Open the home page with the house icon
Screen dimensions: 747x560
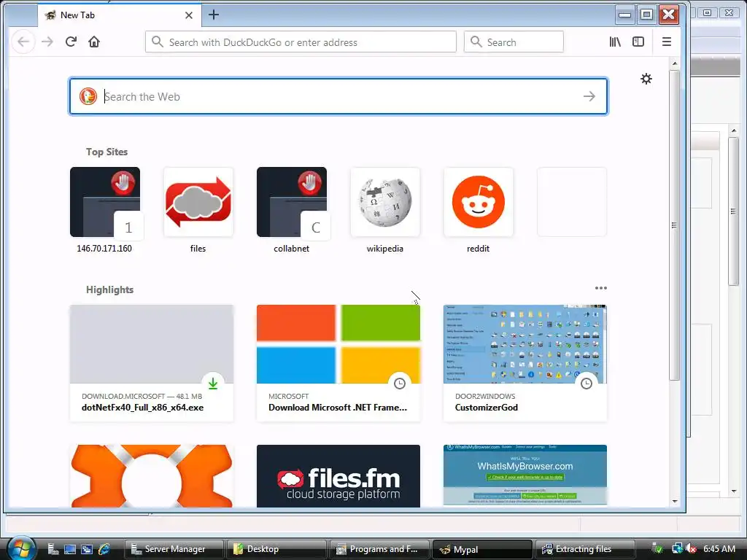pyautogui.click(x=94, y=42)
